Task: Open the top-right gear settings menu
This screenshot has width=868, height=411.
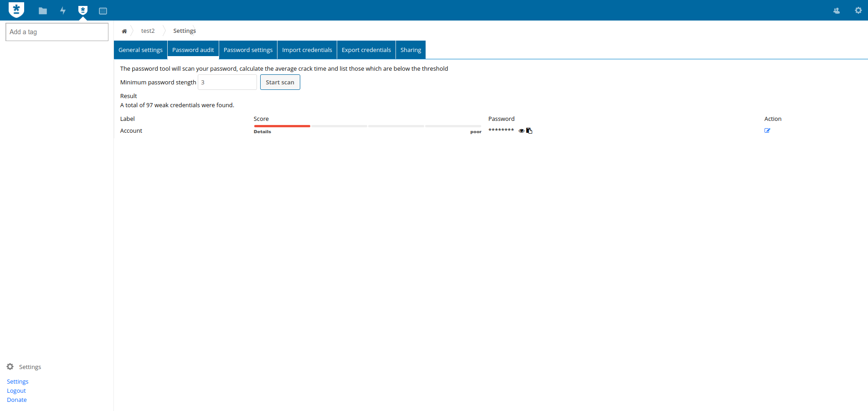Action: click(858, 10)
